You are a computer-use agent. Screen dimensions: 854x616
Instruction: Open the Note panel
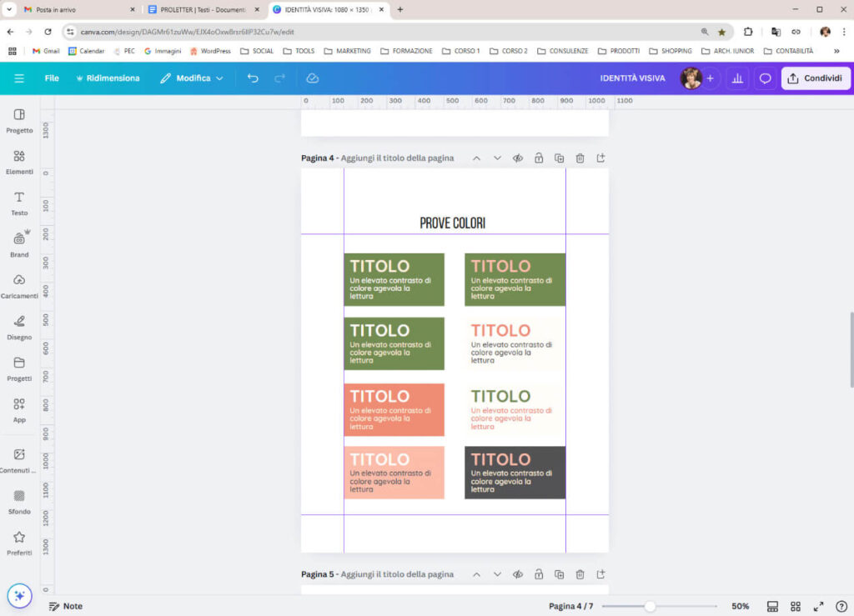(x=66, y=606)
